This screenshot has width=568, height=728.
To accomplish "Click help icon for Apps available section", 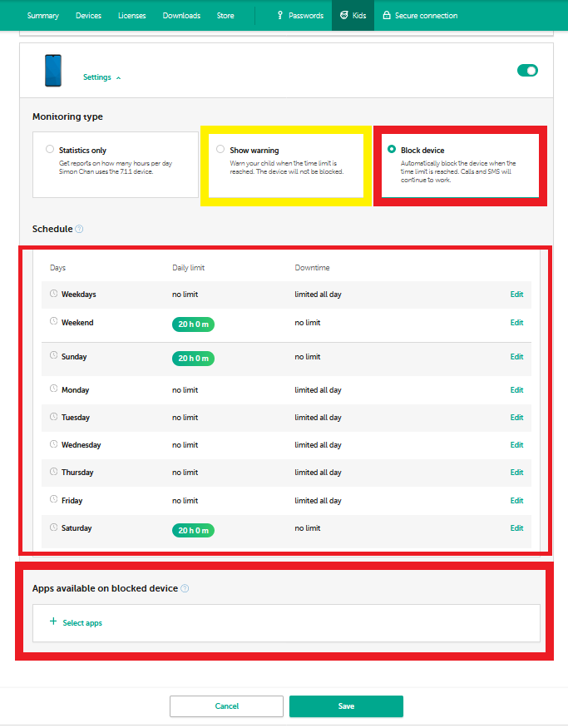I will (x=185, y=588).
